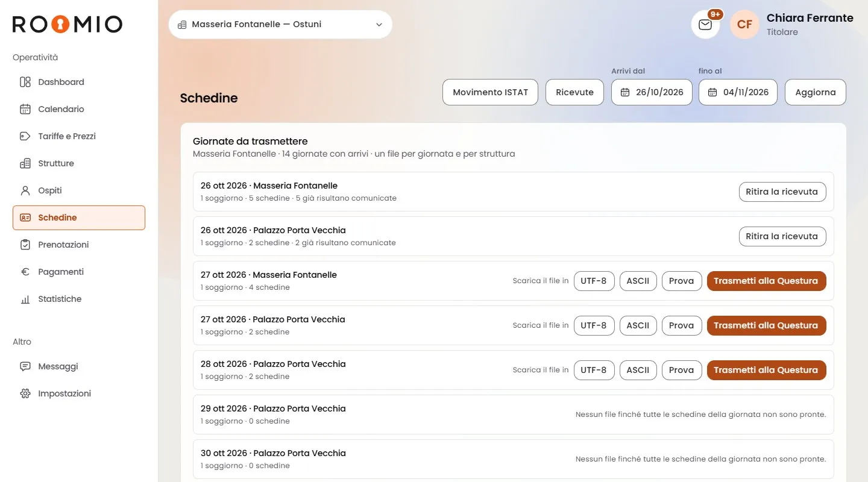
Task: Click the Messaggi chat bubble icon
Action: (x=25, y=366)
